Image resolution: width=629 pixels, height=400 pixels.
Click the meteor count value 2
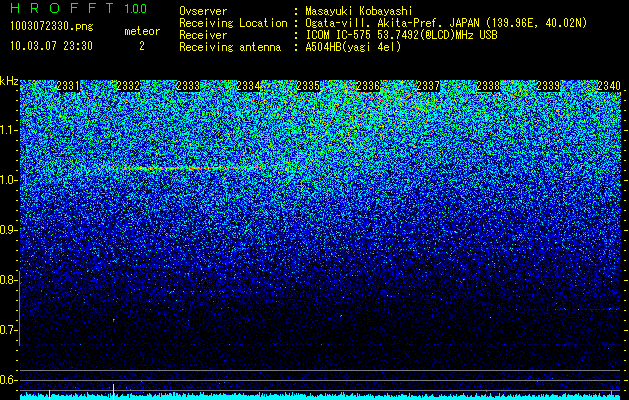[x=142, y=46]
